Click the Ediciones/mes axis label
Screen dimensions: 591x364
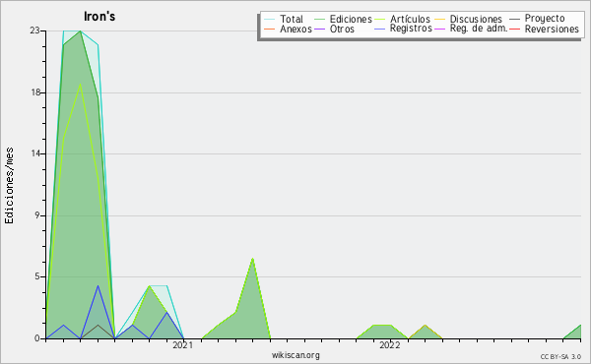point(9,185)
